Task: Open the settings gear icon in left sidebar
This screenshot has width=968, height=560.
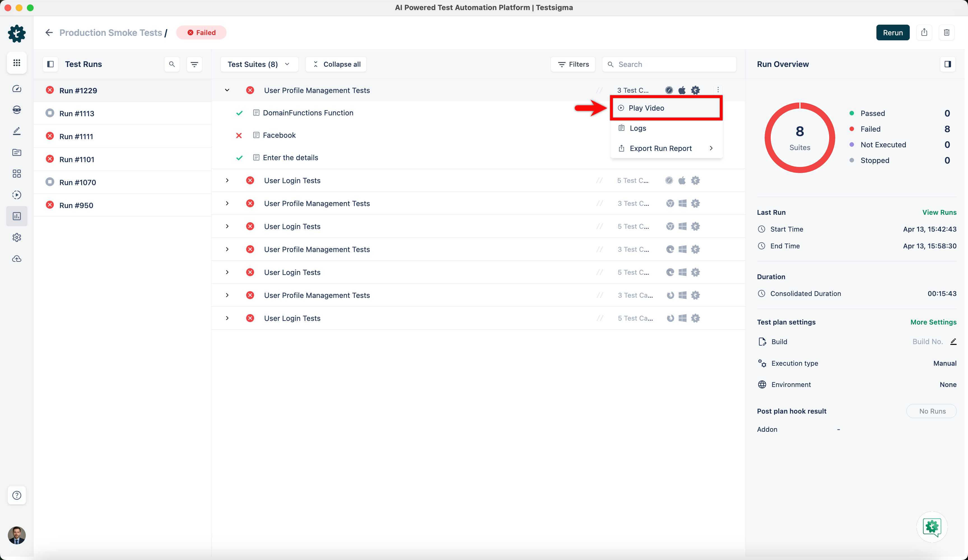Action: click(17, 237)
